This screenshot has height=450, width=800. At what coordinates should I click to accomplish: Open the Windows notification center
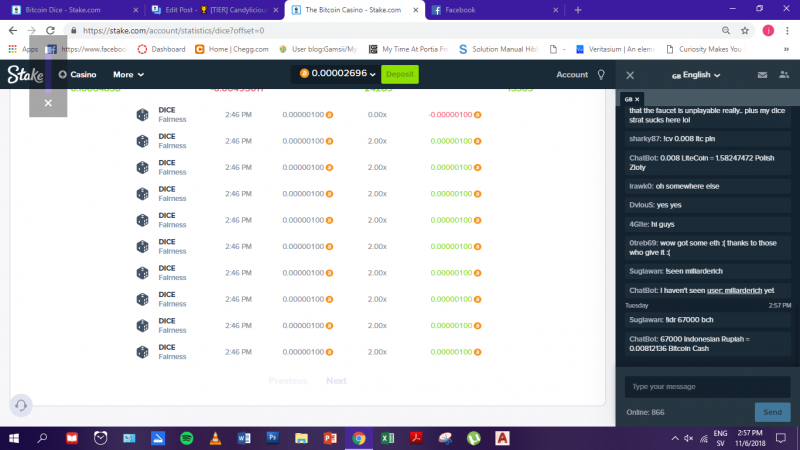(781, 438)
